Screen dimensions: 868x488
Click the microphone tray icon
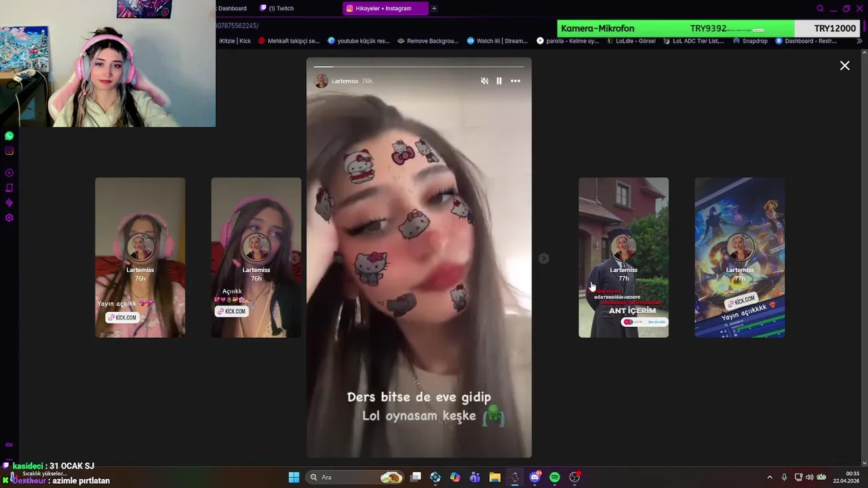click(784, 477)
